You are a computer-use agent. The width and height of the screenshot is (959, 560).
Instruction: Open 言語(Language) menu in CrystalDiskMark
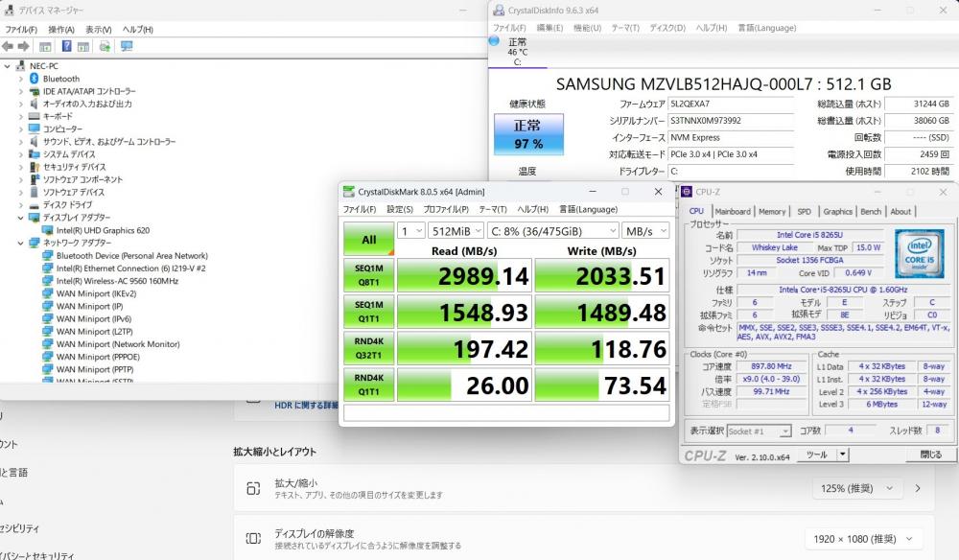[x=589, y=209]
